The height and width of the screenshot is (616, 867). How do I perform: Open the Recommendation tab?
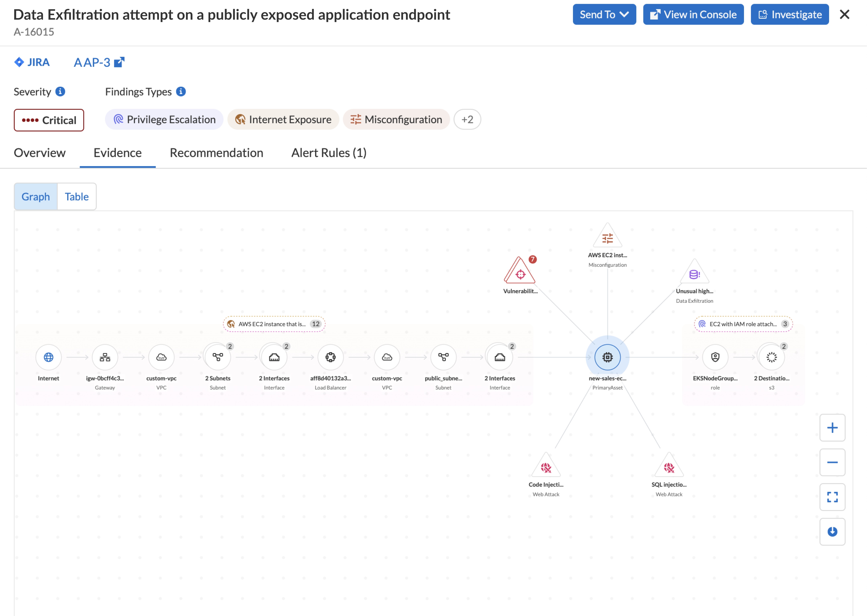pos(216,153)
